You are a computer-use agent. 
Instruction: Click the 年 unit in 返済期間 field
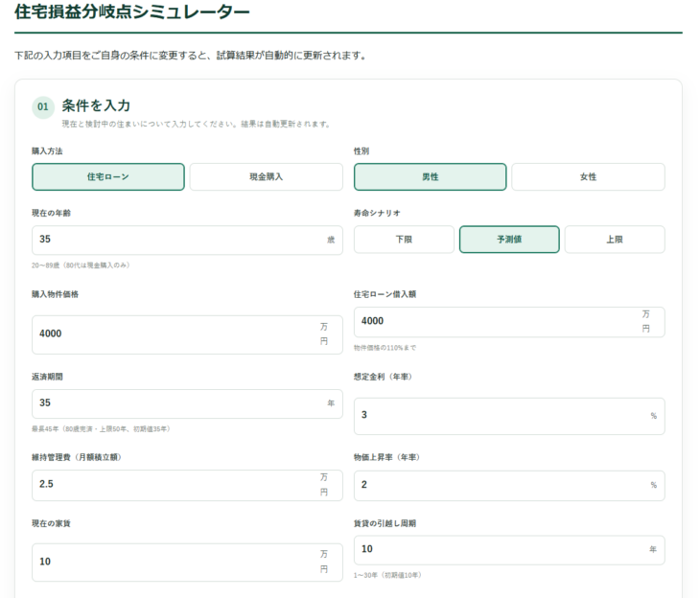point(331,403)
